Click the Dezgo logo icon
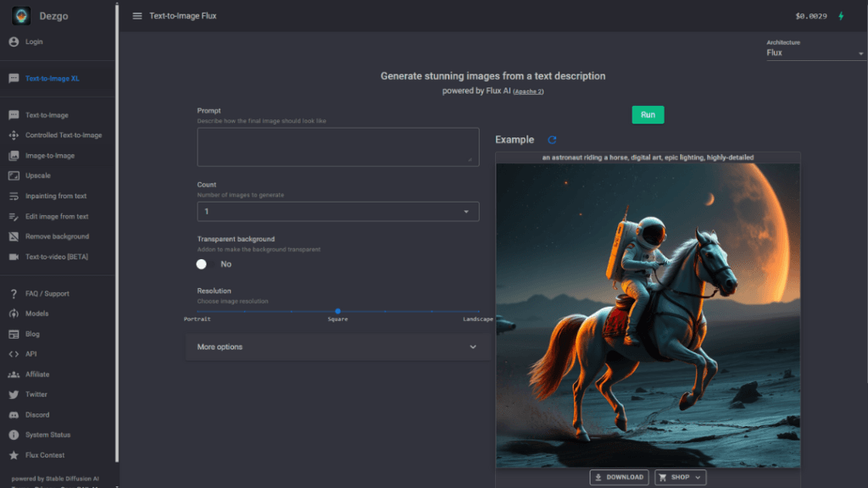The height and width of the screenshot is (488, 868). click(21, 16)
